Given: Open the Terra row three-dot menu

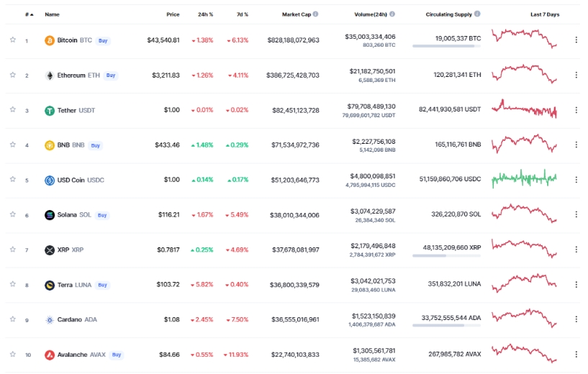Looking at the screenshot, I should pos(576,284).
